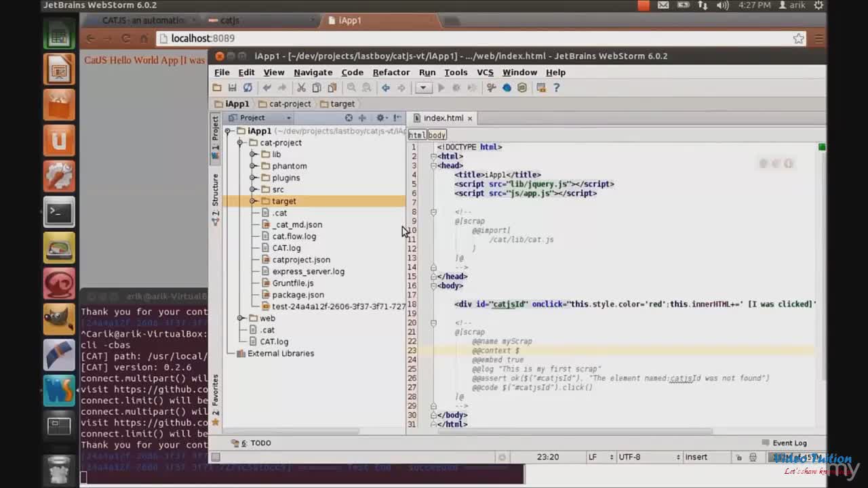868x488 pixels.
Task: Undo the last action via toolbar
Action: point(267,87)
